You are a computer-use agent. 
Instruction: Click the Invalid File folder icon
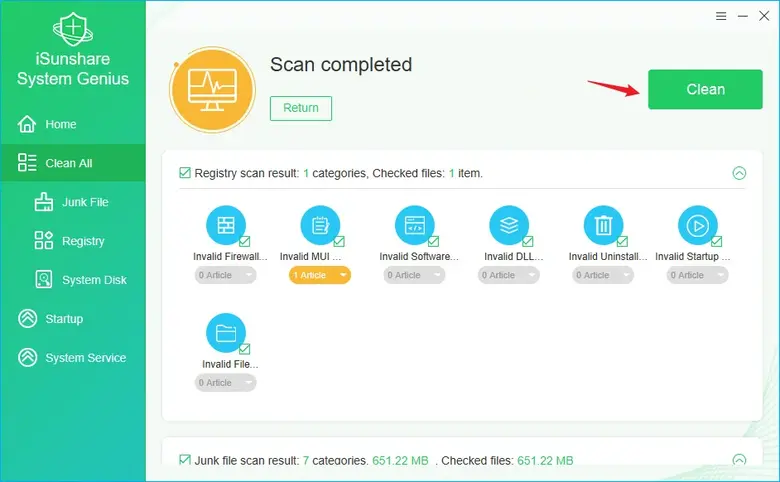click(226, 333)
